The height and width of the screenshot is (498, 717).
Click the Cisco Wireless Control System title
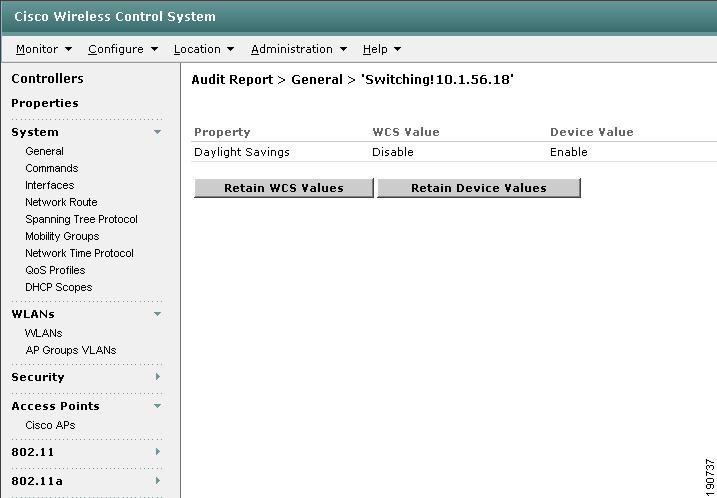[x=115, y=16]
